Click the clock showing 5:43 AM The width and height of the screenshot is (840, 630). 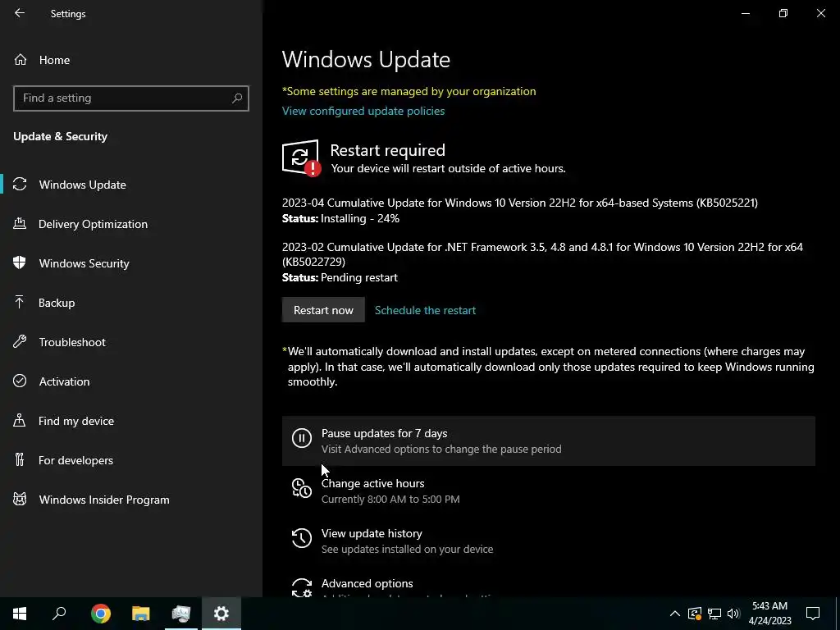tap(769, 614)
